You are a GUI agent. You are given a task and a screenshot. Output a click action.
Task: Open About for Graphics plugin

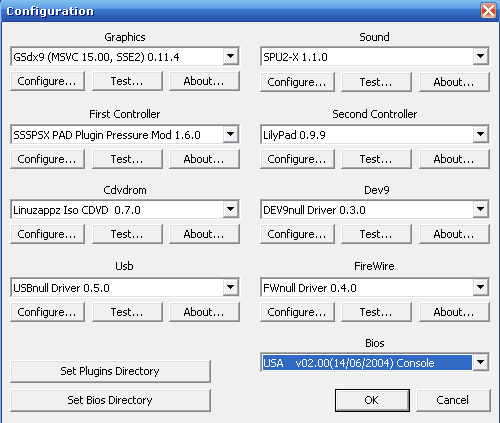tap(204, 81)
